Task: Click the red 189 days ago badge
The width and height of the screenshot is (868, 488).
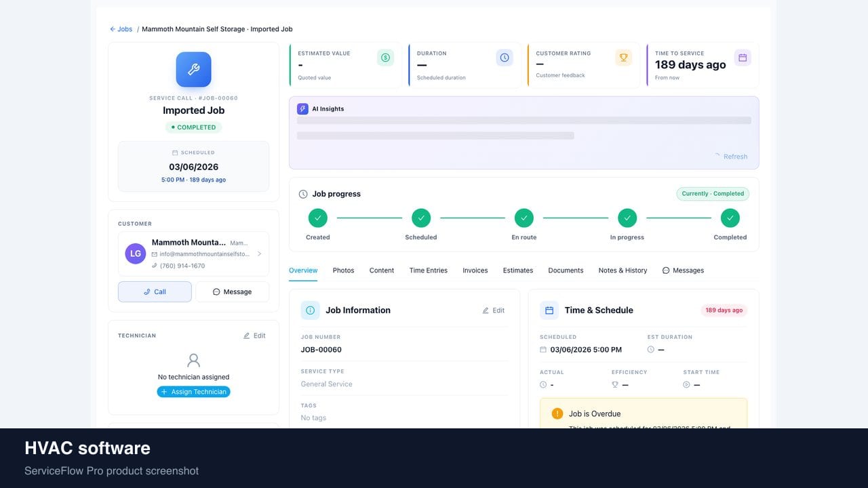Action: pos(724,310)
